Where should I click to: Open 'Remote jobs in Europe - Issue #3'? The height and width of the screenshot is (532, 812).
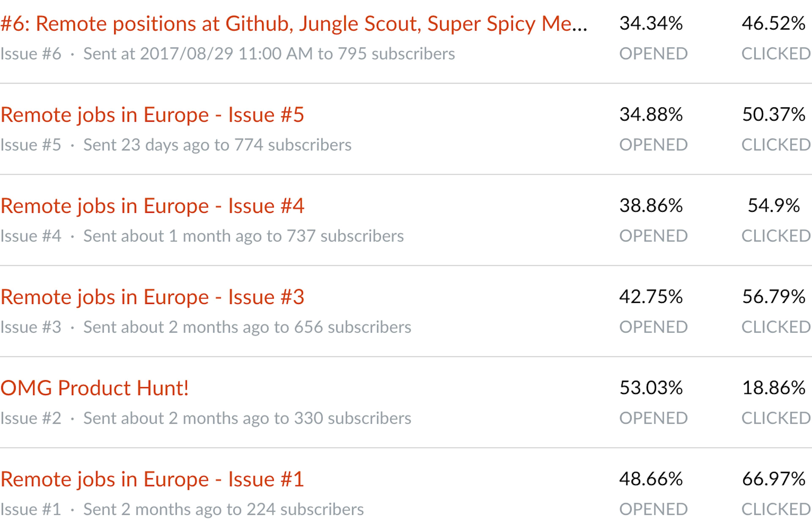pyautogui.click(x=152, y=297)
